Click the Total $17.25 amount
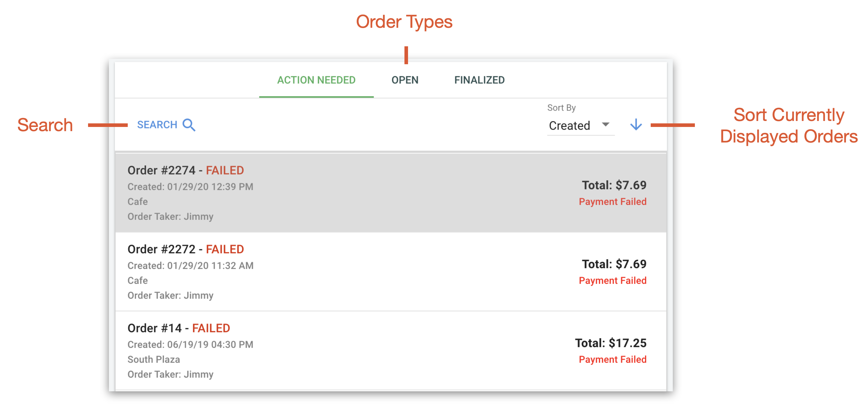The height and width of the screenshot is (417, 868). coord(611,343)
